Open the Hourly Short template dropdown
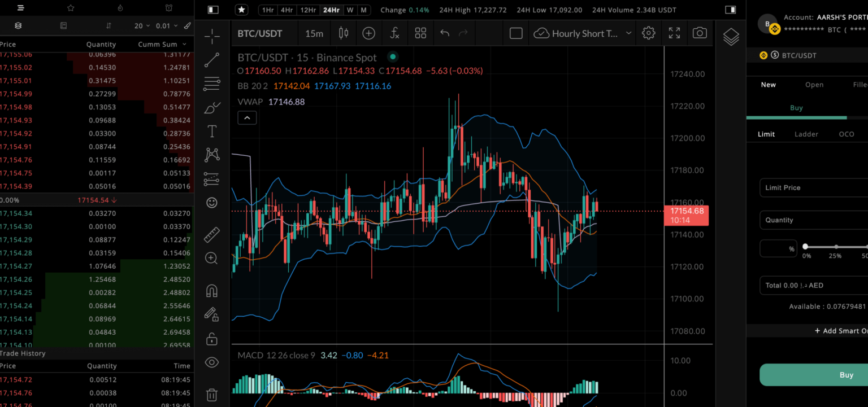This screenshot has height=407, width=868. click(582, 33)
